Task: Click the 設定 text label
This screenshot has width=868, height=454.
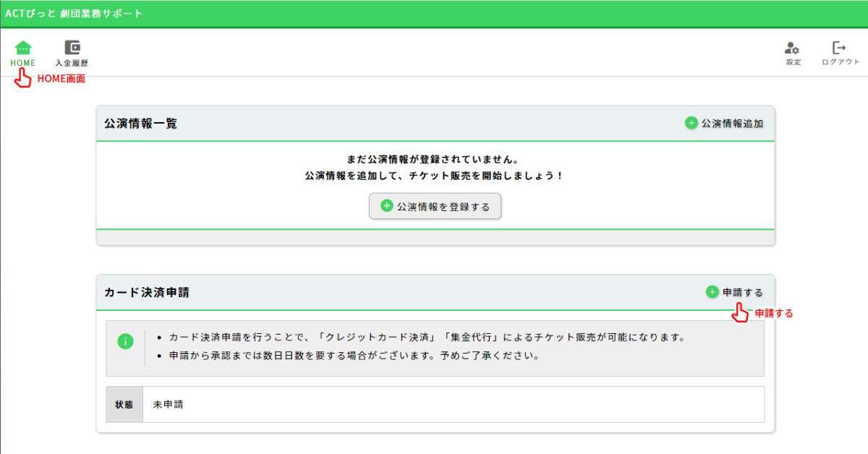Action: [793, 62]
